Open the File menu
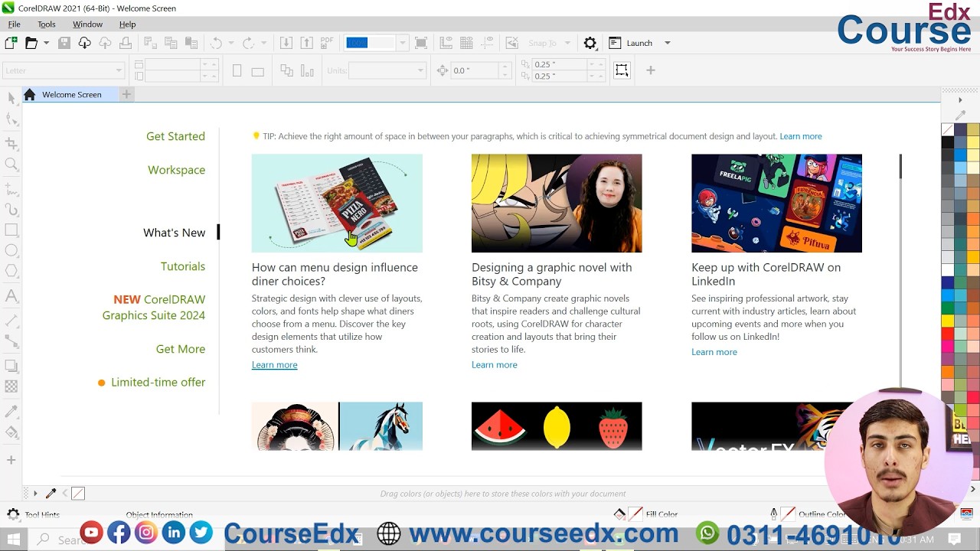Image resolution: width=980 pixels, height=551 pixels. pos(14,24)
